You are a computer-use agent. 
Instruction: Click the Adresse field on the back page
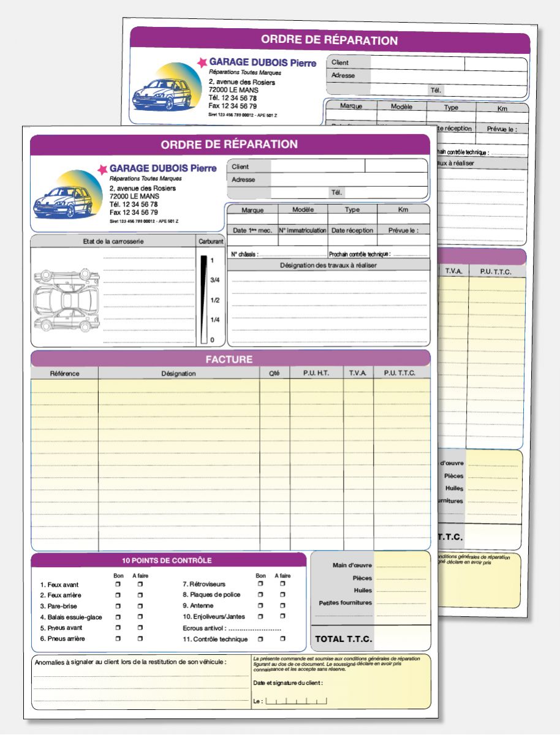(x=448, y=76)
